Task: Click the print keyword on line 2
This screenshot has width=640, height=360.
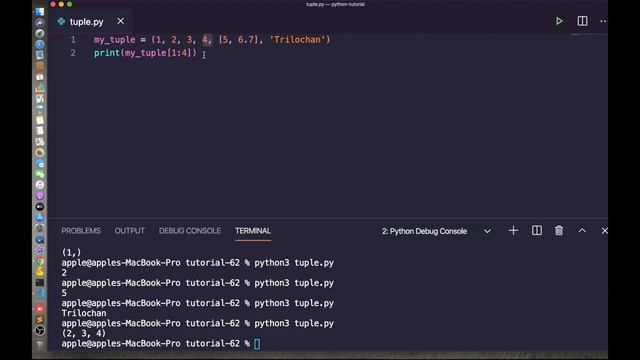Action: 107,53
